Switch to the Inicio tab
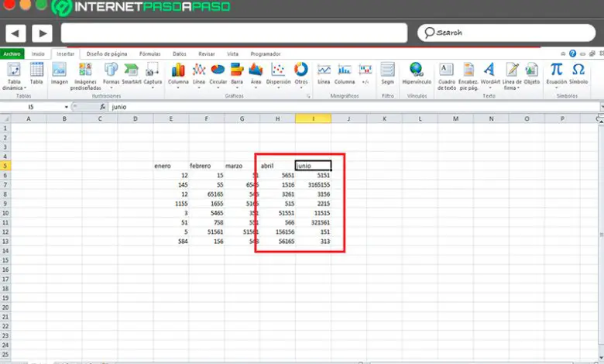This screenshot has height=364, width=604. (x=38, y=54)
